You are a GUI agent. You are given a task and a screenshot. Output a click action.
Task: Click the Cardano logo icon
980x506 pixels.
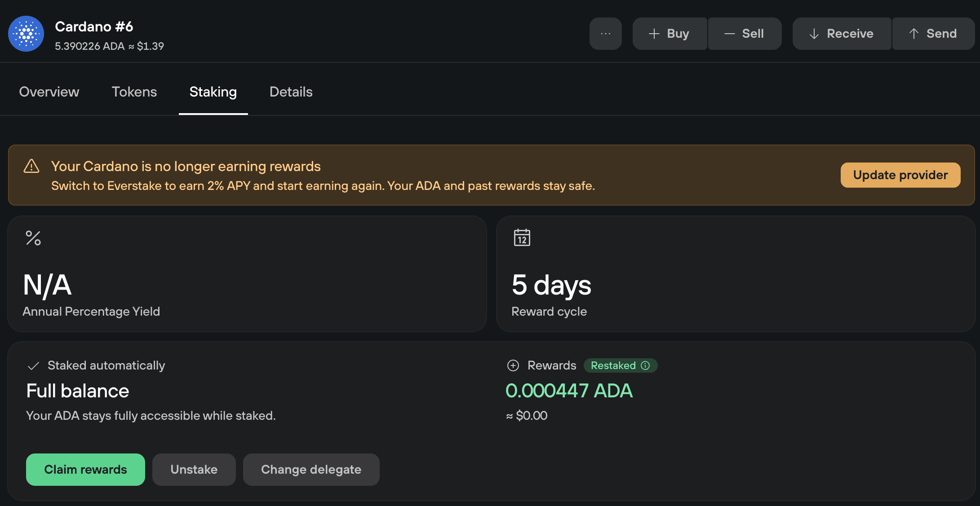point(26,34)
